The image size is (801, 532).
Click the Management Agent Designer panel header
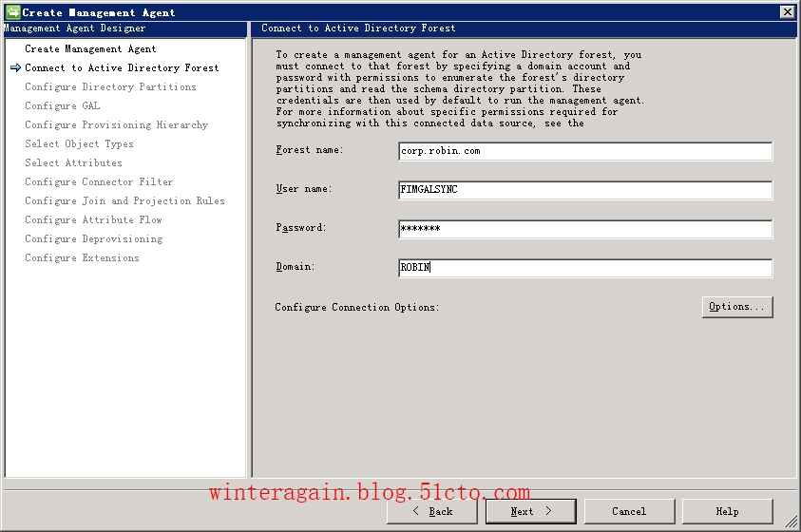point(125,28)
